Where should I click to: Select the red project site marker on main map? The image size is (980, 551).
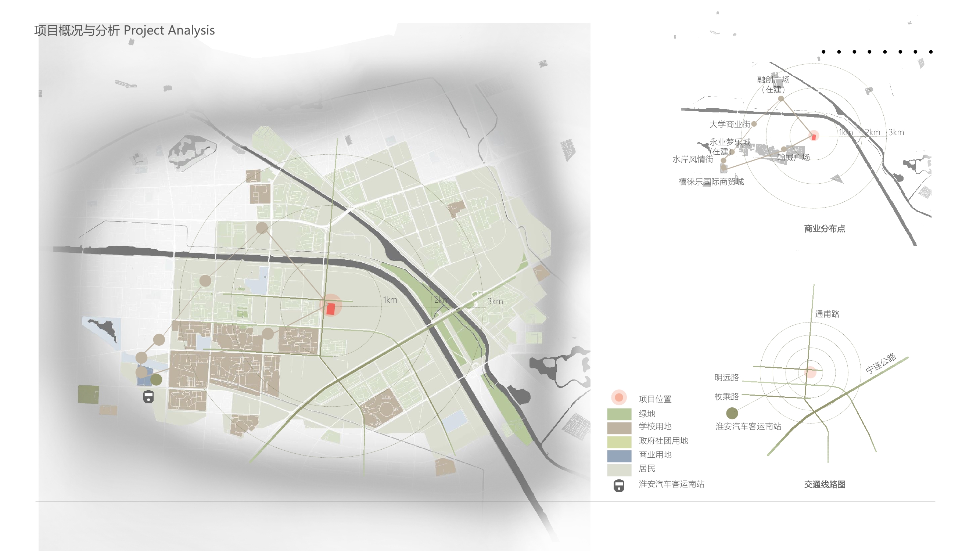point(331,309)
